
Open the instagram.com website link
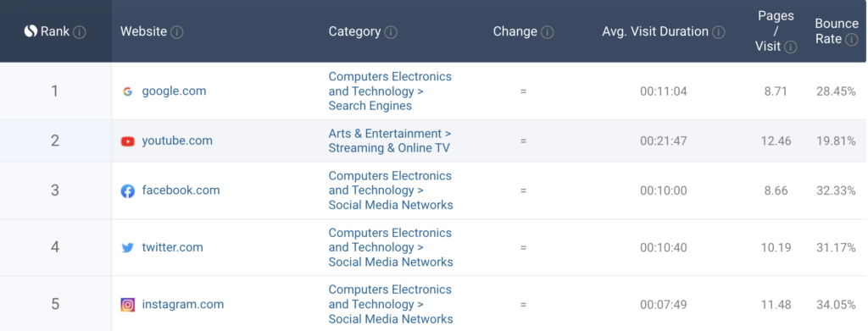coord(183,304)
